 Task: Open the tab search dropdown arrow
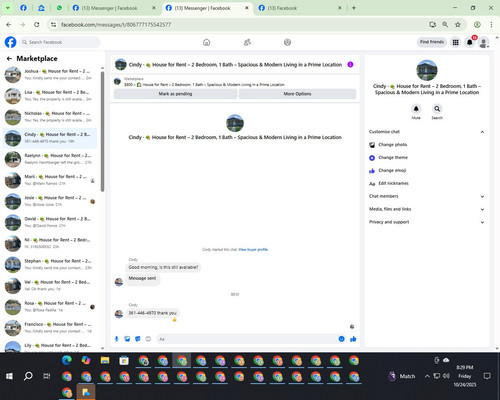tap(7, 8)
